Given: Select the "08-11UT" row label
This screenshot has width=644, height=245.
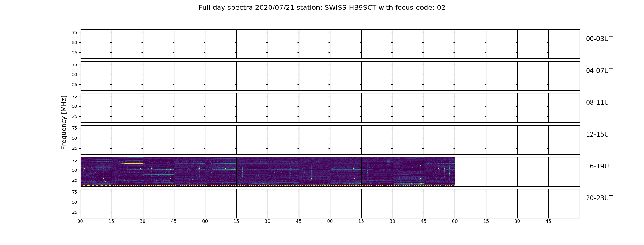Looking at the screenshot, I should 599,103.
